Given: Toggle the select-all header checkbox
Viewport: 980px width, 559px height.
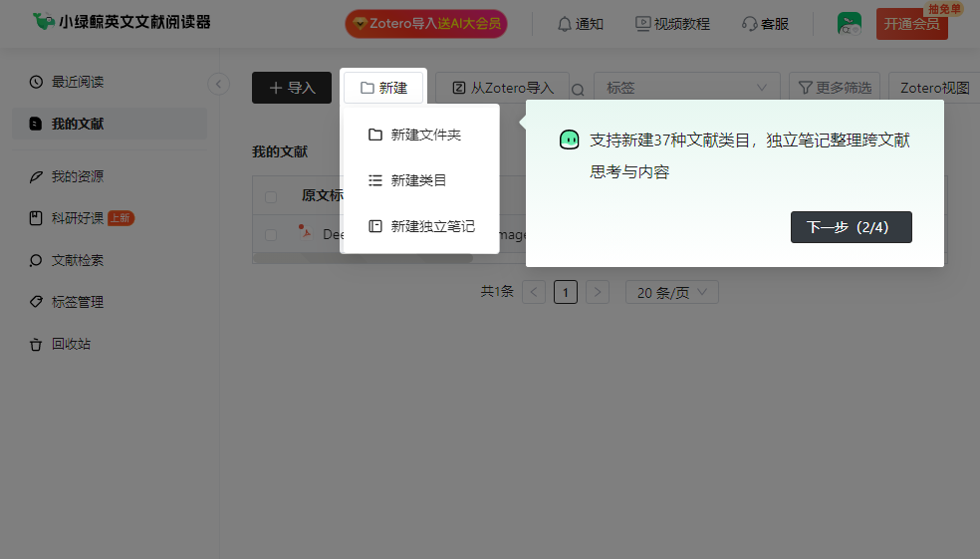Looking at the screenshot, I should coord(271,197).
